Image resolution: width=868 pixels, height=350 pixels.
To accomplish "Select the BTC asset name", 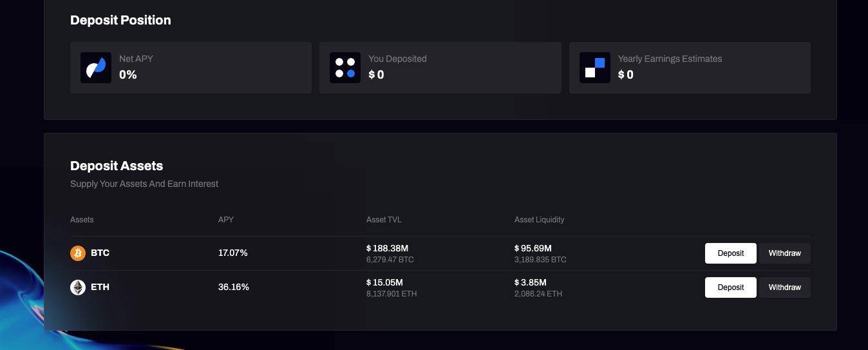I will click(x=100, y=253).
